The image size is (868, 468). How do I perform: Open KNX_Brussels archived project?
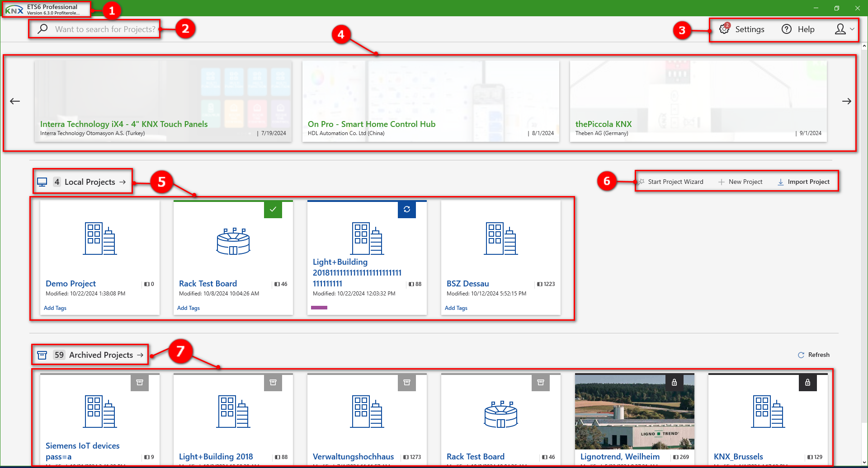[x=738, y=457]
